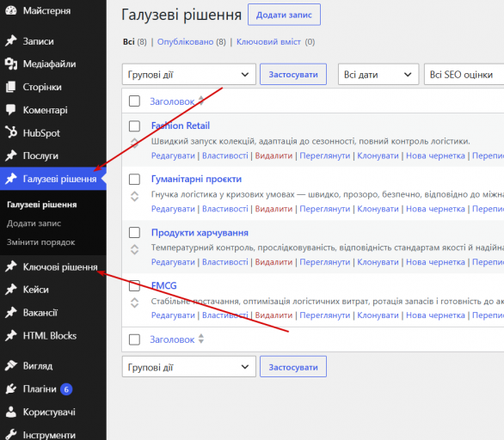Click the pin icon beside Ключові рішення
Screen dimensions: 504x440
click(x=11, y=266)
